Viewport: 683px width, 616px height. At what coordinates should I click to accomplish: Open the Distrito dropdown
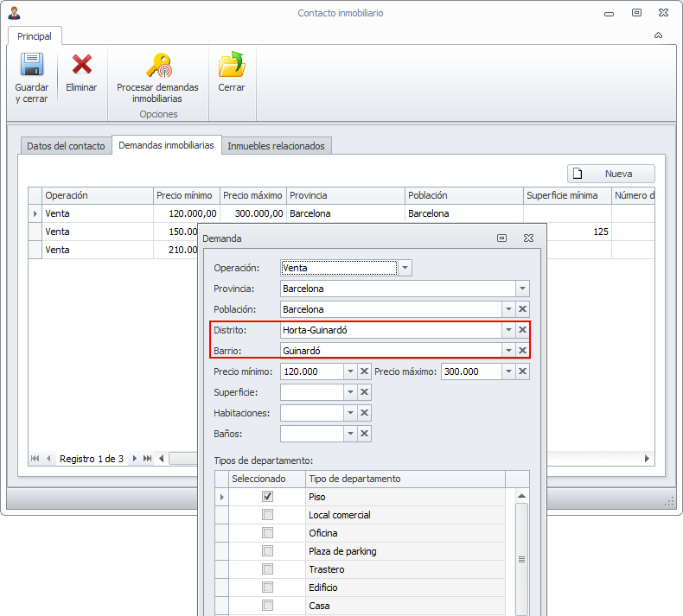click(x=508, y=330)
